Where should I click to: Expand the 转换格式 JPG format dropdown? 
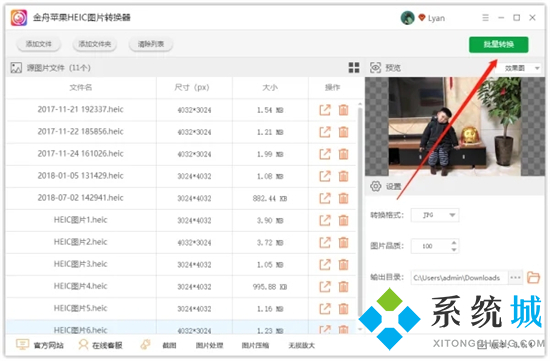435,215
